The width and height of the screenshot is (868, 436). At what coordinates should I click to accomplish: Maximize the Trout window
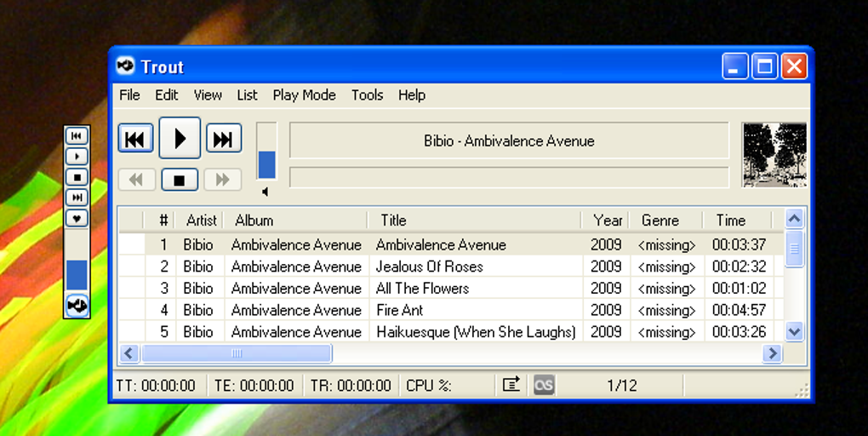click(764, 66)
